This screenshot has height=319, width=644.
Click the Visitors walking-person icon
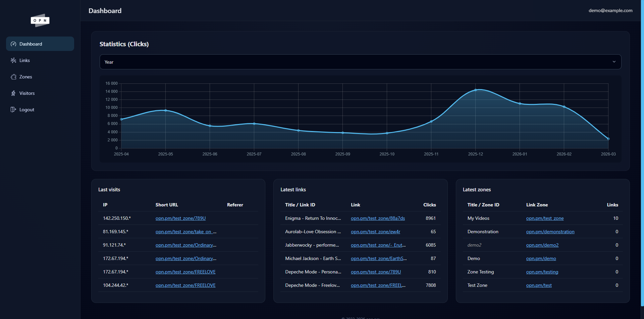[x=13, y=93]
